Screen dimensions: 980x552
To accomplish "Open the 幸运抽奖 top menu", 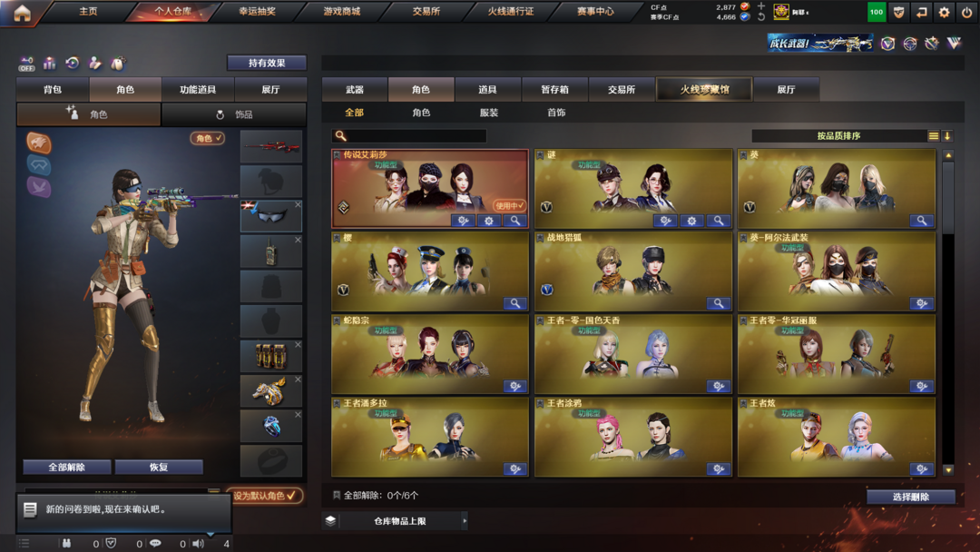I will (x=257, y=11).
